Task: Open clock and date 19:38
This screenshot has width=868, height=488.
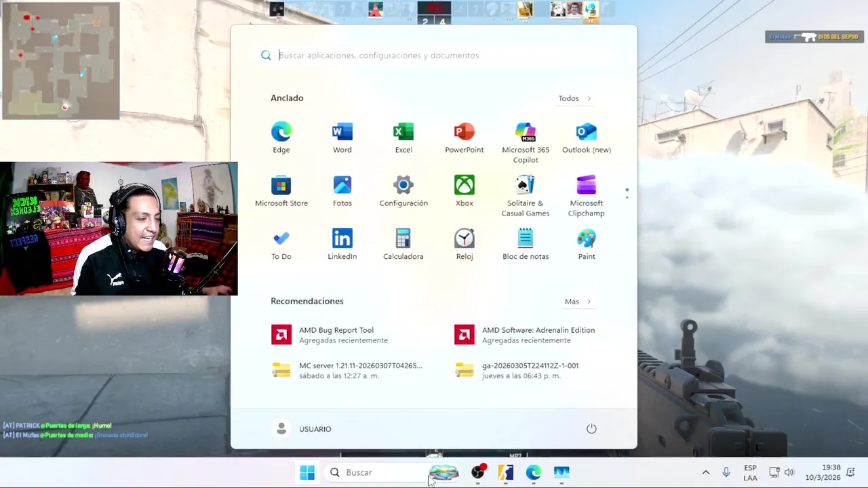Action: pyautogui.click(x=823, y=472)
